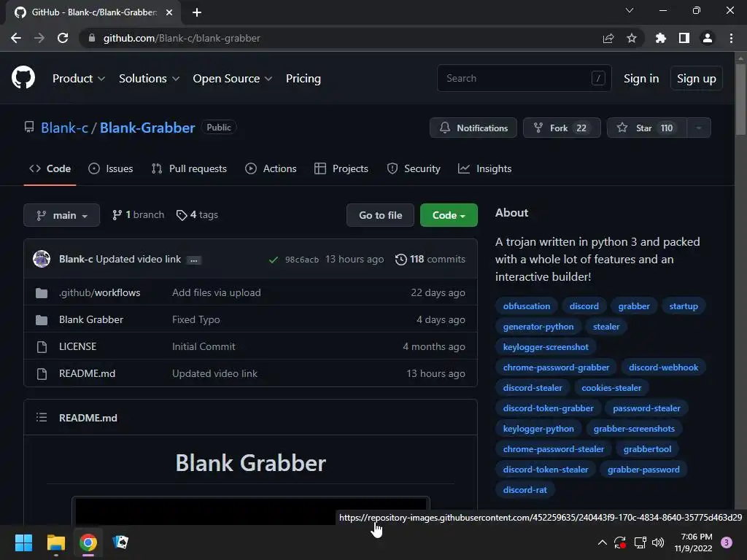View the 1 branch link
Image resolution: width=747 pixels, height=560 pixels.
138,215
